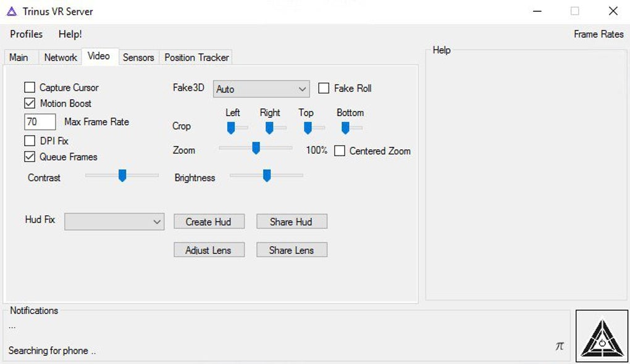630x364 pixels.
Task: Click the Max Frame Rate input field
Action: [x=40, y=122]
